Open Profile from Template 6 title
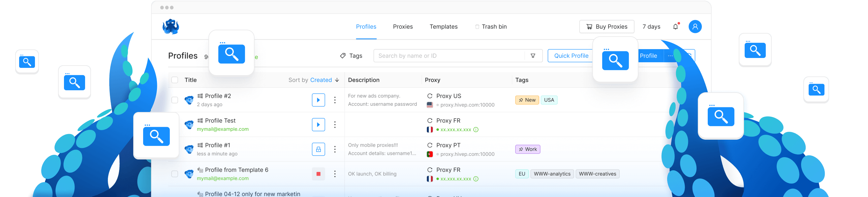The width and height of the screenshot is (868, 197). point(236,170)
